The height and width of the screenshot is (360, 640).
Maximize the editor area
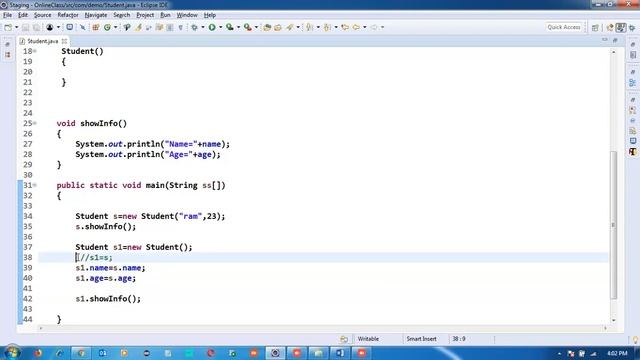pos(615,40)
